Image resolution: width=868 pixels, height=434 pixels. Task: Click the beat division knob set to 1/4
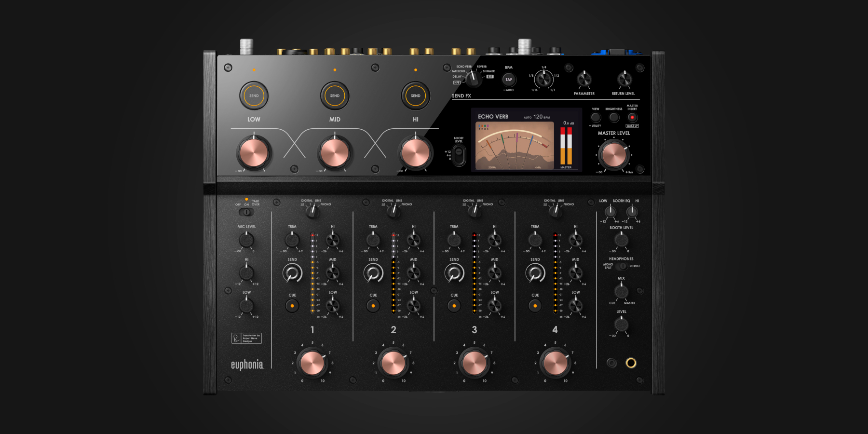pyautogui.click(x=544, y=79)
